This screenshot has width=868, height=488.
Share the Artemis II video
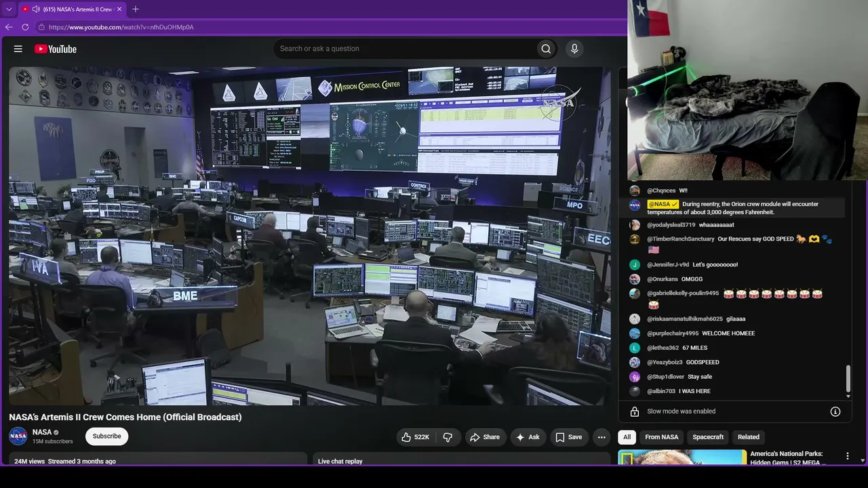point(485,437)
